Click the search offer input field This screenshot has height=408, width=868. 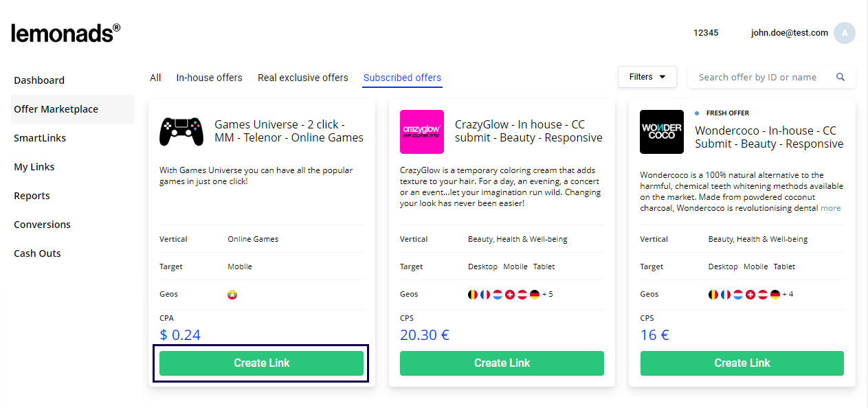click(756, 77)
